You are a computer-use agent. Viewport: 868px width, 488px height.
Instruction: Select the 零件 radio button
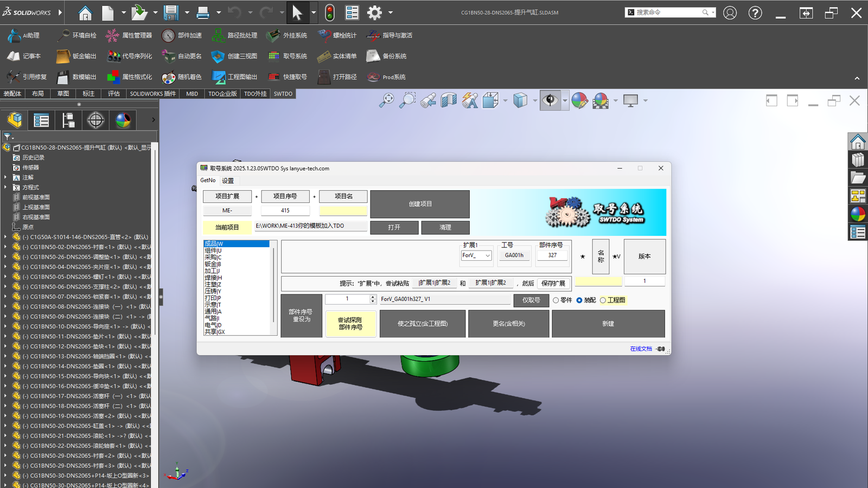point(556,300)
